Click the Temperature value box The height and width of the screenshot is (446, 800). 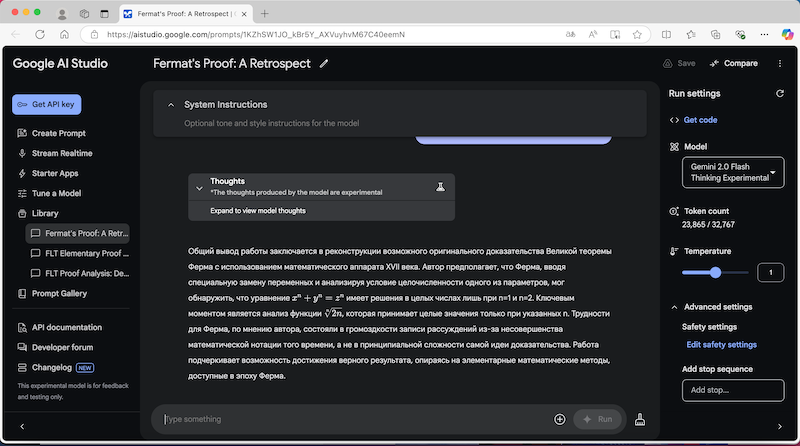[x=770, y=272]
